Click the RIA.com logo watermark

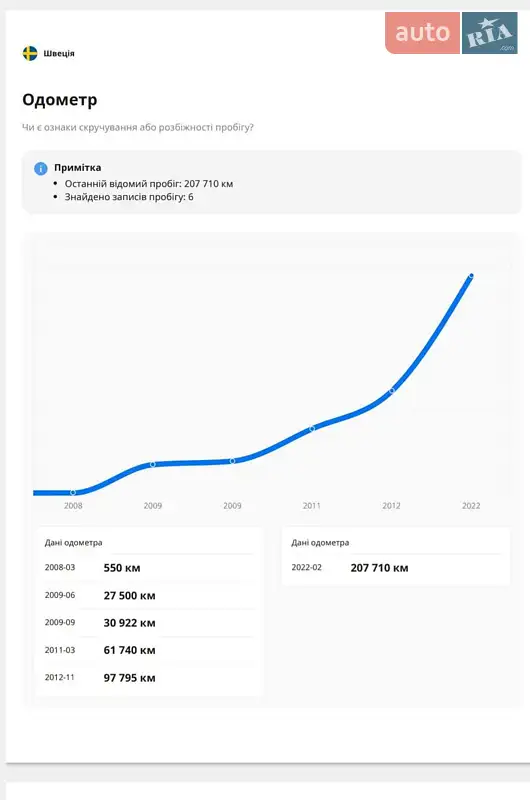tap(490, 33)
